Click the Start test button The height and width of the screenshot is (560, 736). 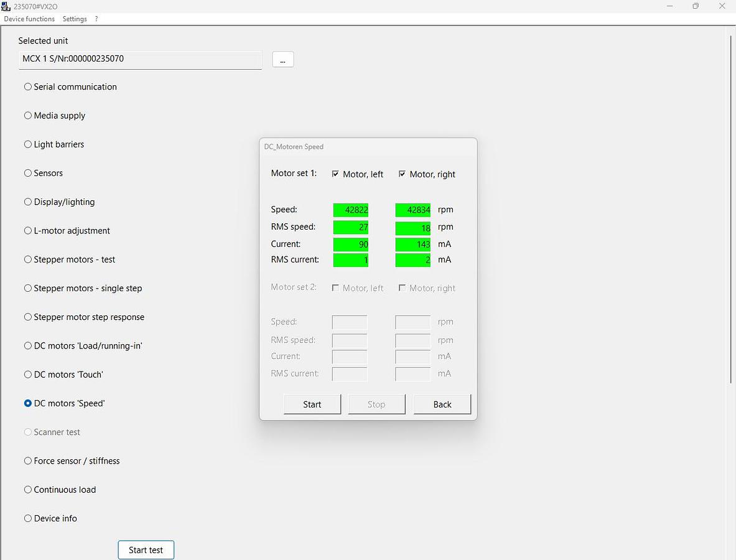click(x=146, y=550)
